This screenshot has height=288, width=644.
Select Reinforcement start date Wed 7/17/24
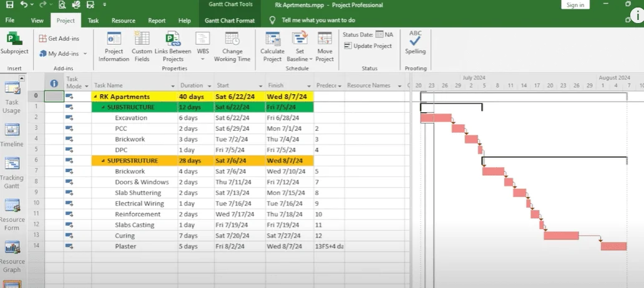[240, 214]
